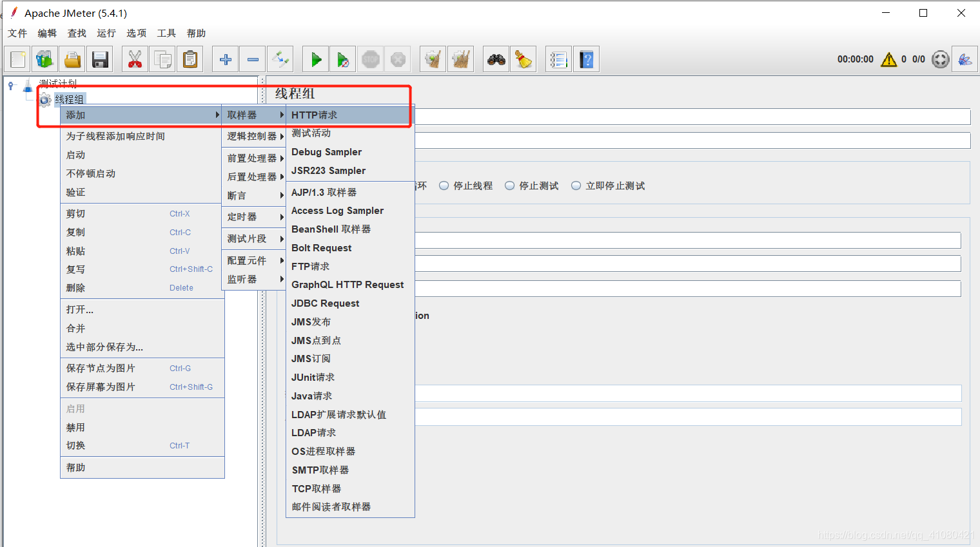Choose JDBC Request menu entry
This screenshot has height=547, width=980.
[x=350, y=303]
